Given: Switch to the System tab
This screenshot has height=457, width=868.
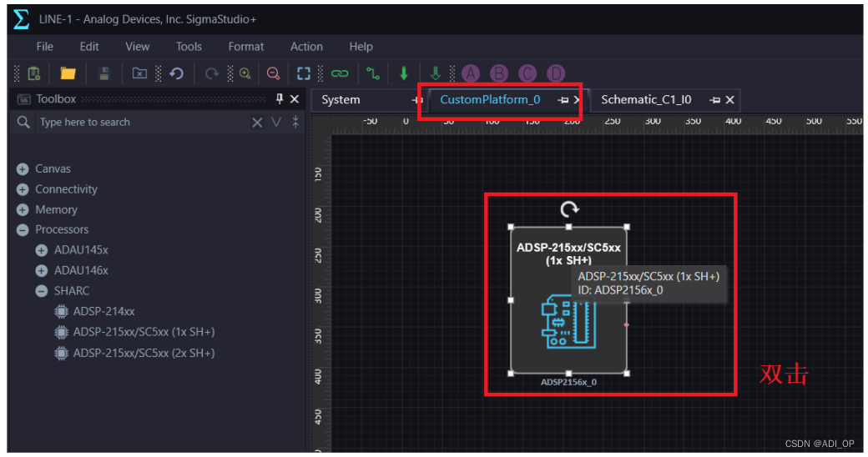Looking at the screenshot, I should (341, 99).
